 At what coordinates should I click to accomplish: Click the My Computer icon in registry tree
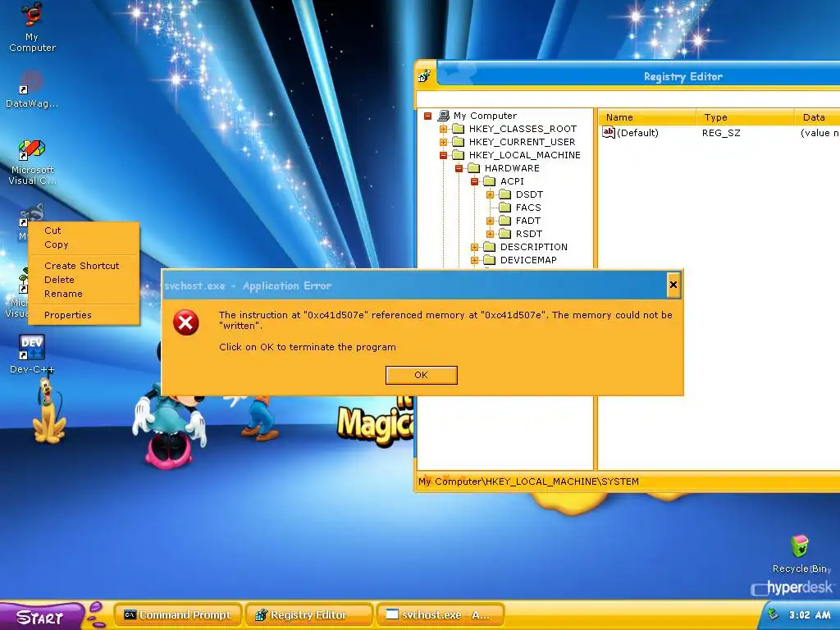444,115
